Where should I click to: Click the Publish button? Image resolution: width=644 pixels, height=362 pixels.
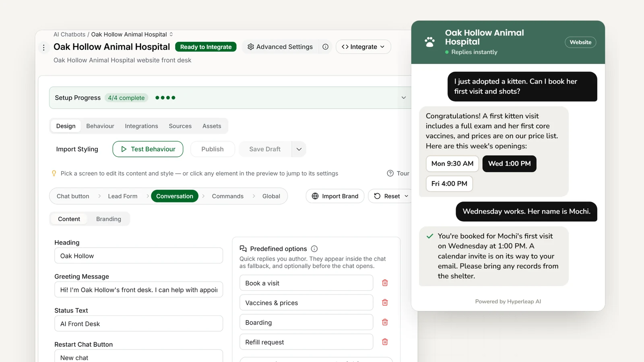pos(213,149)
